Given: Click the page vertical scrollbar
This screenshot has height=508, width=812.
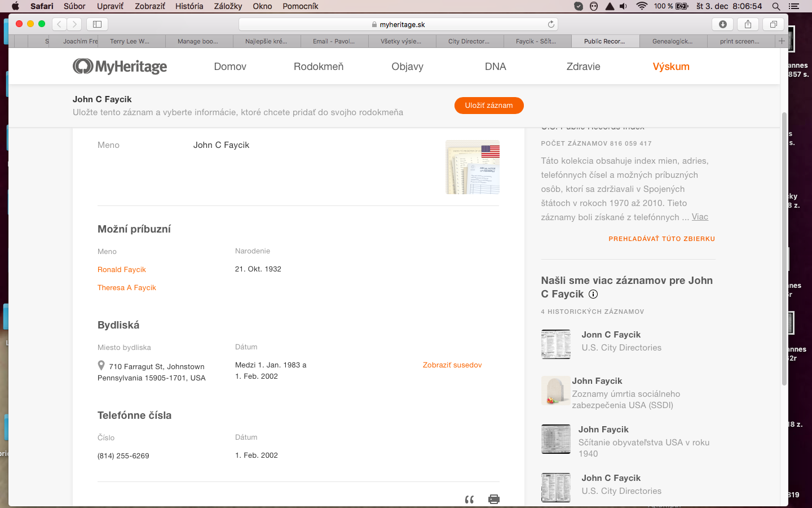Looking at the screenshot, I should point(784,248).
